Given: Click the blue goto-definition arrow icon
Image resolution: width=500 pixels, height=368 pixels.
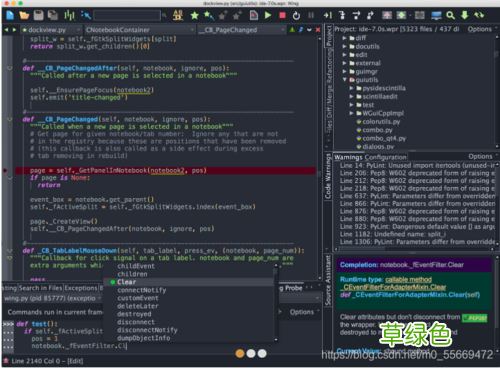Looking at the screenshot, I should (86, 15).
